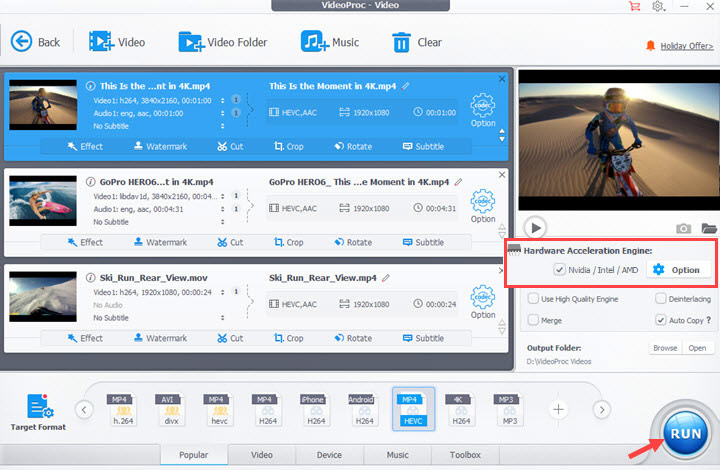
Task: Switch to the Video tab
Action: (x=262, y=454)
